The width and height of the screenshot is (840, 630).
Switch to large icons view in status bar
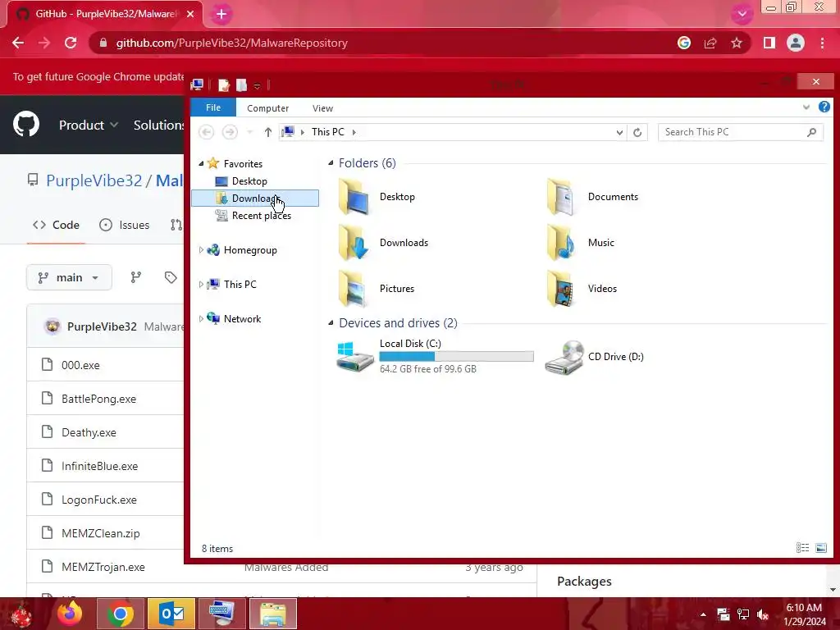point(820,547)
